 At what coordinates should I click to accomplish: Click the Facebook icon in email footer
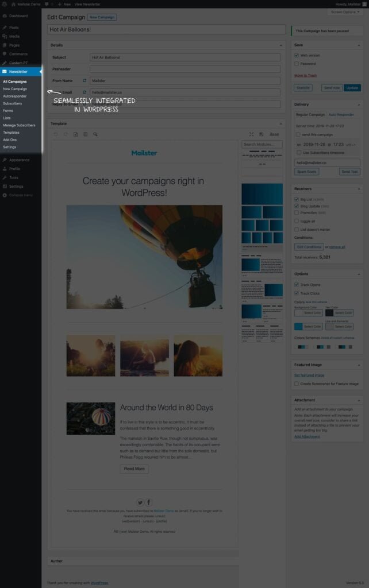pos(148,502)
